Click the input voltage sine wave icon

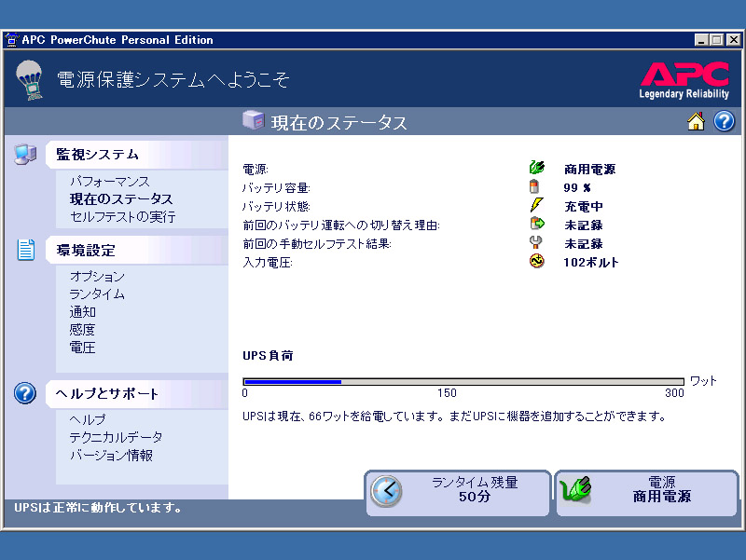tap(537, 261)
